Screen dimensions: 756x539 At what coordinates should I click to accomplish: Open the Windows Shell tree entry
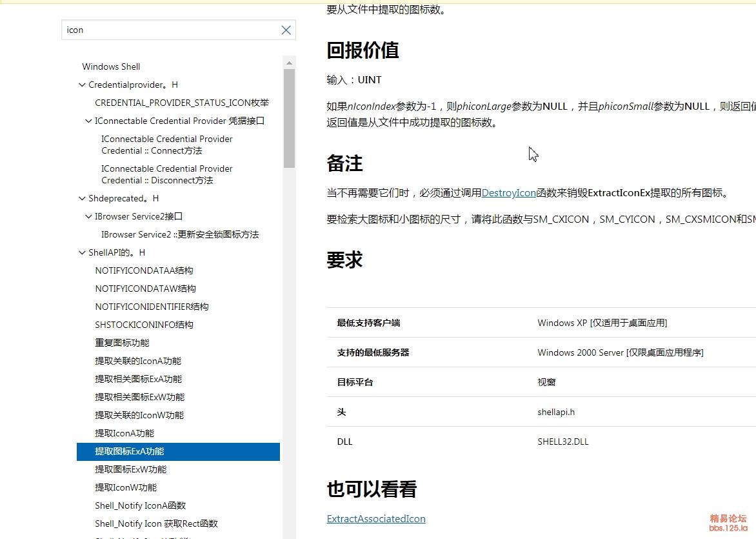point(111,66)
